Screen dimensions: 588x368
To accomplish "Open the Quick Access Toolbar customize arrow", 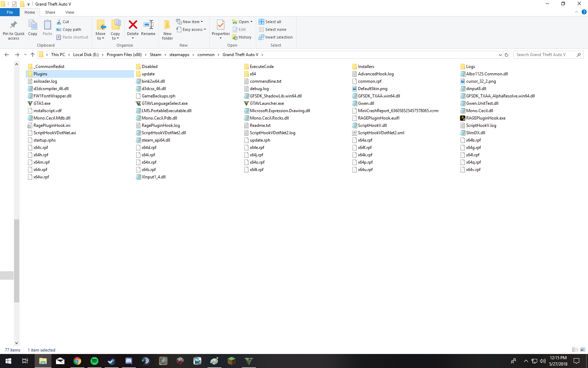I will click(x=28, y=4).
